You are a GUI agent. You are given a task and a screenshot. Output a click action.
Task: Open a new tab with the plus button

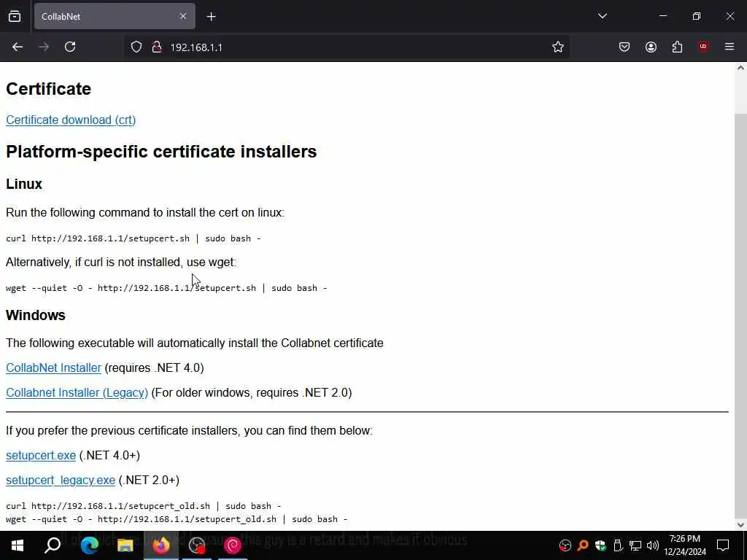coord(211,17)
